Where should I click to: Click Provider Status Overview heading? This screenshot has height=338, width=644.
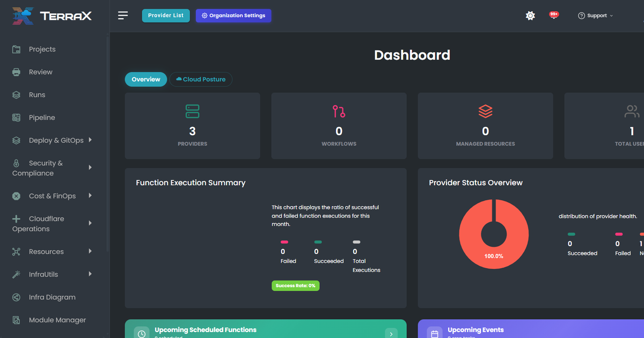[475, 183]
